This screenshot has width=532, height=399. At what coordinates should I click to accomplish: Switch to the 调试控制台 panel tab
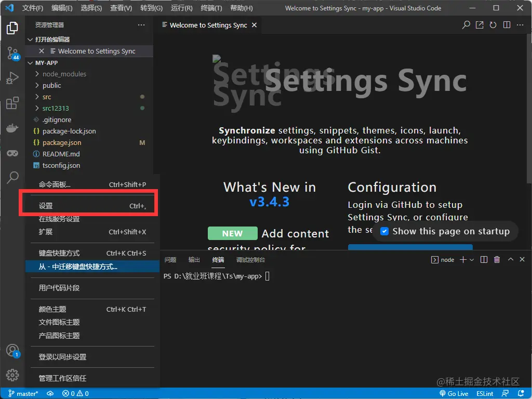tap(250, 260)
